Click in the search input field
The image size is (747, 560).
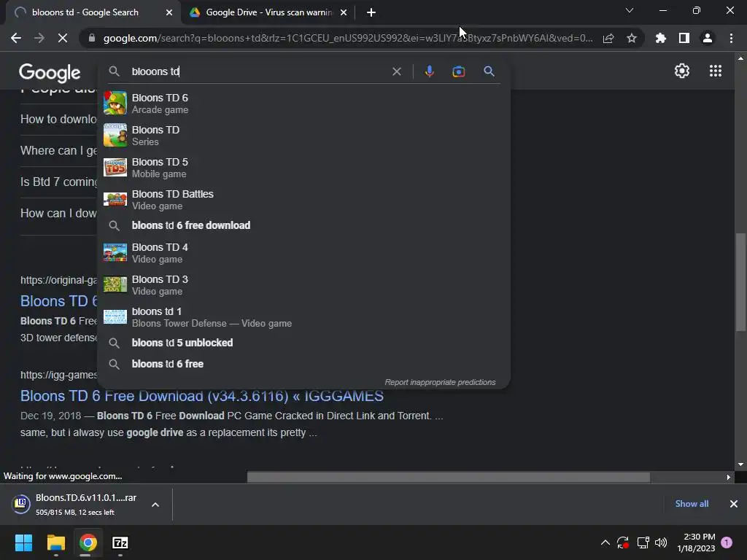click(258, 71)
